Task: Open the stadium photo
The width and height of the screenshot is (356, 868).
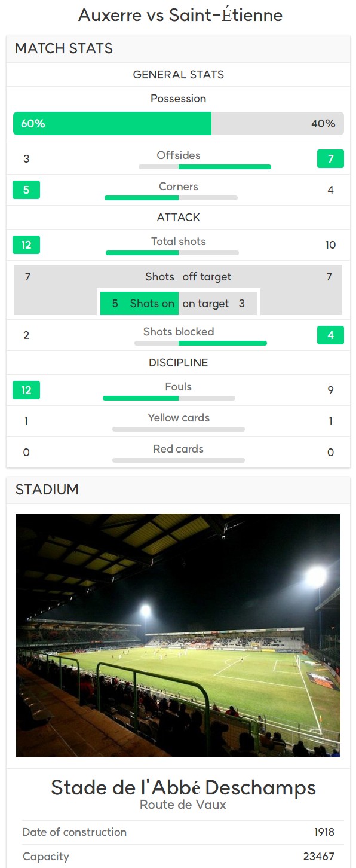Action: tap(178, 635)
